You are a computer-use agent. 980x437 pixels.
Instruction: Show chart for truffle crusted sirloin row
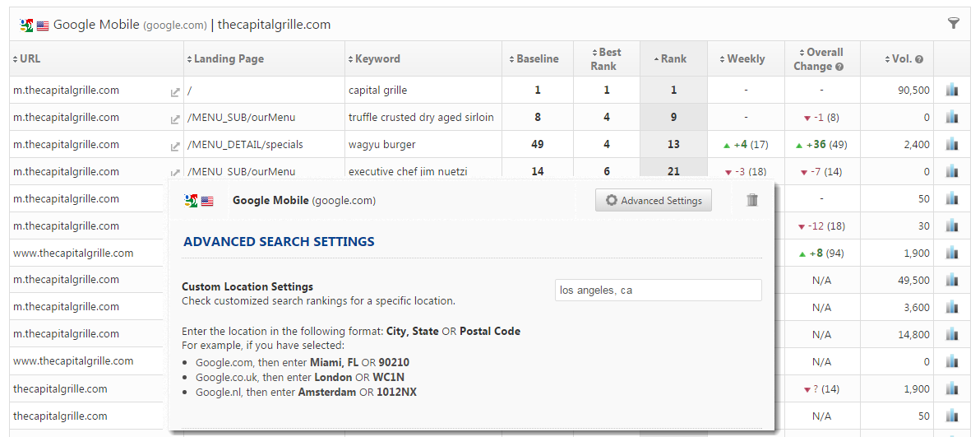pos(952,117)
